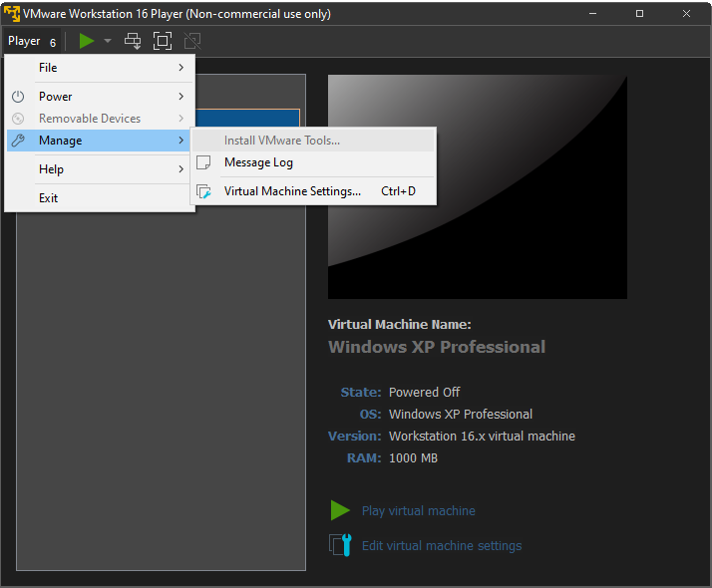This screenshot has width=712, height=588.
Task: Expand the File submenu chevron
Action: (x=181, y=68)
